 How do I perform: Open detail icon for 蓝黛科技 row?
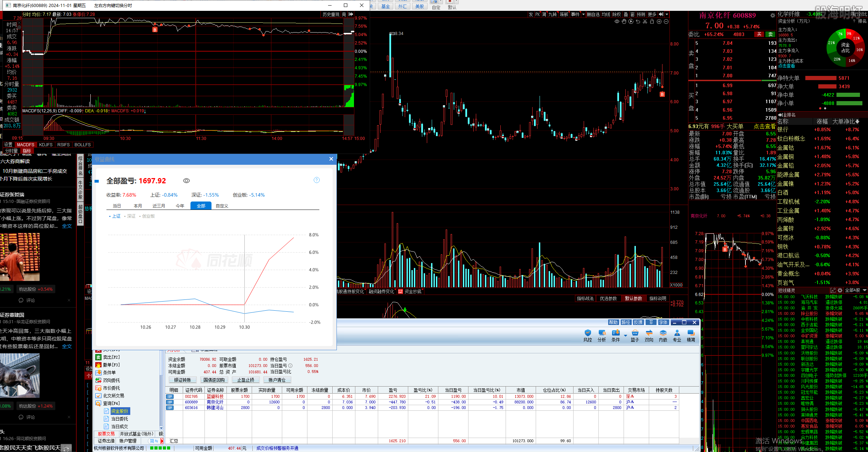pyautogui.click(x=170, y=396)
